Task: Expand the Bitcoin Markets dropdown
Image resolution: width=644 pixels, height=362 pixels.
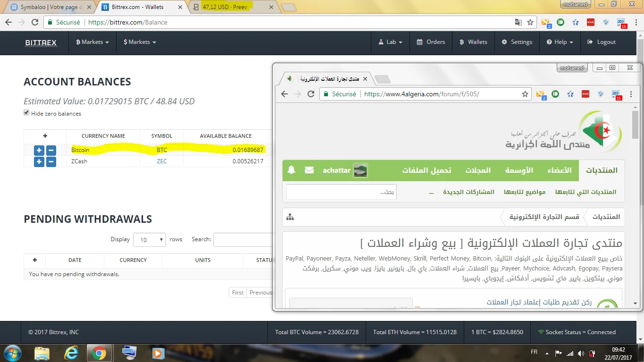Action: click(x=92, y=42)
